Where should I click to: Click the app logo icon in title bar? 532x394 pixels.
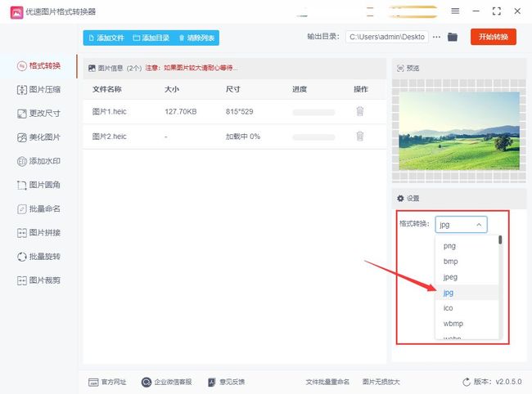tap(16, 12)
